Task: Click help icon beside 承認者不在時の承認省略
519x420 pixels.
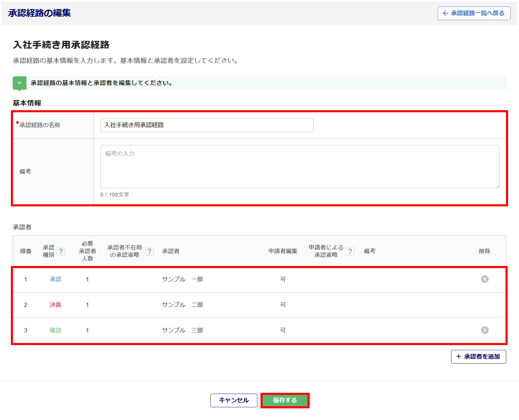Action: pos(149,251)
